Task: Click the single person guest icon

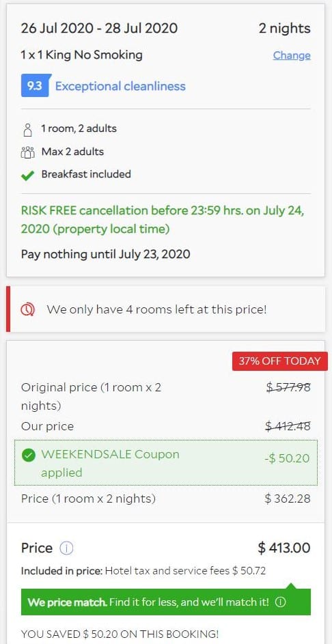Action: click(x=28, y=129)
